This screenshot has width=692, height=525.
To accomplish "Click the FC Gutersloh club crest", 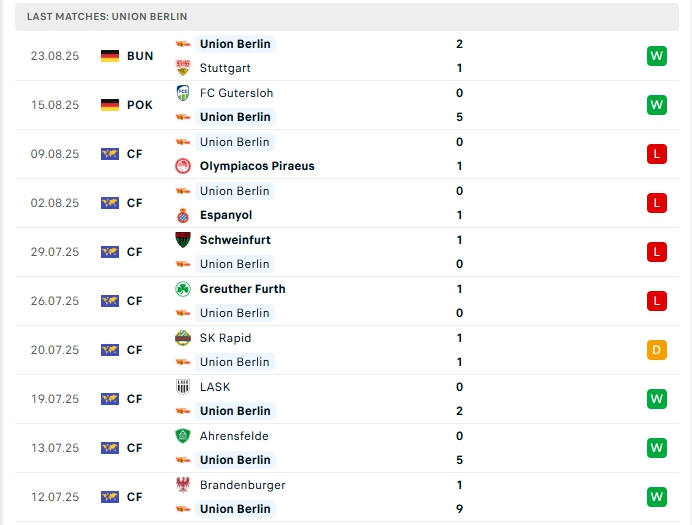I will (x=183, y=93).
